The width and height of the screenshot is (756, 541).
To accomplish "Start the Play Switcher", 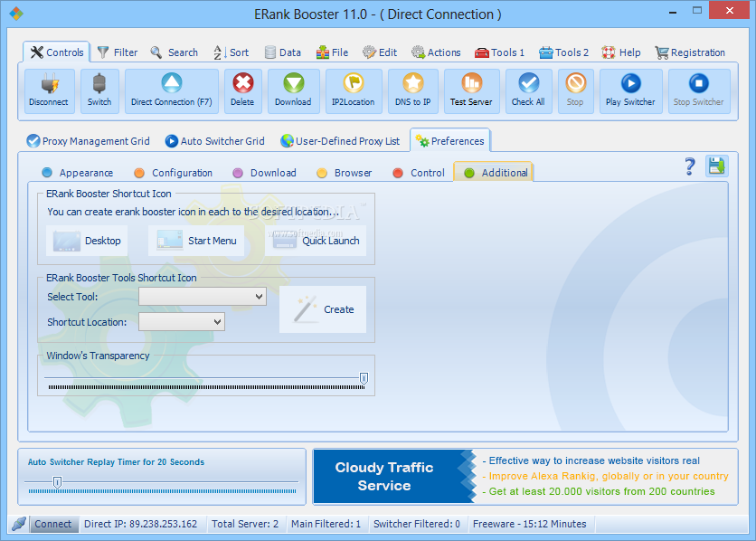I will 630,90.
